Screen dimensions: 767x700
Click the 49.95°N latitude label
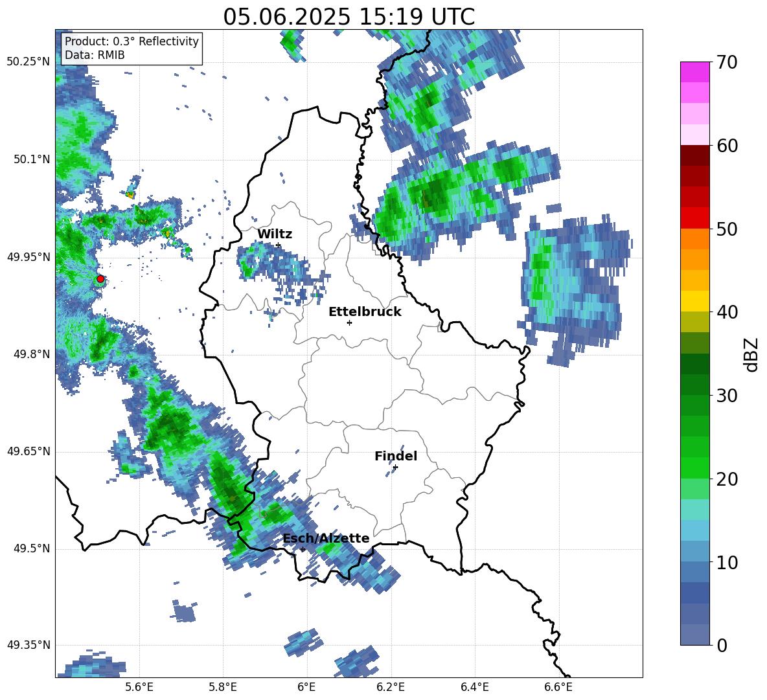tap(29, 256)
